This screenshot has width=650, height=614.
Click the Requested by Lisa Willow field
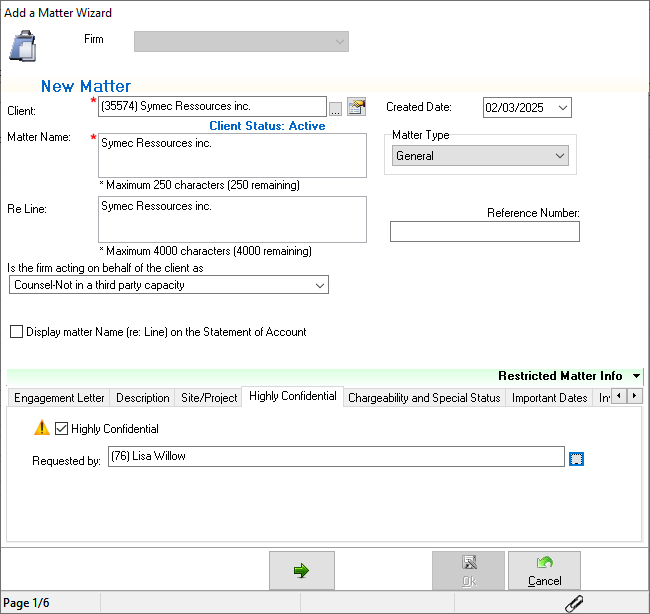click(336, 456)
